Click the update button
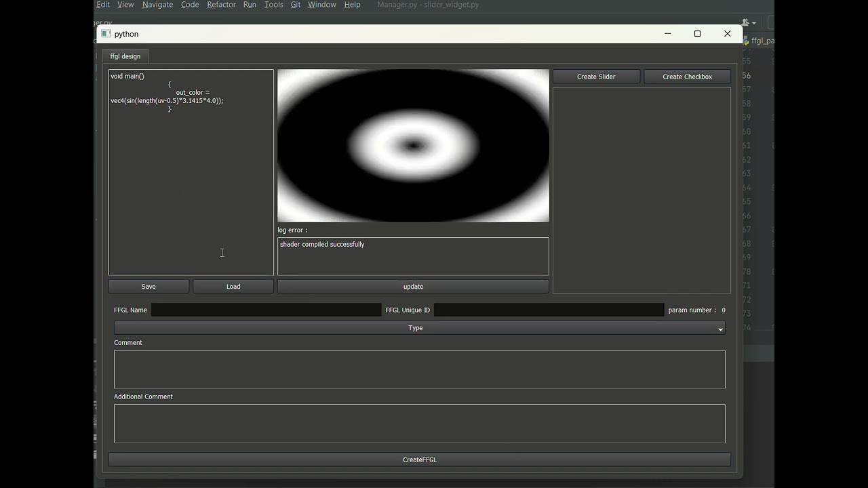The image size is (868, 488). [x=413, y=287]
